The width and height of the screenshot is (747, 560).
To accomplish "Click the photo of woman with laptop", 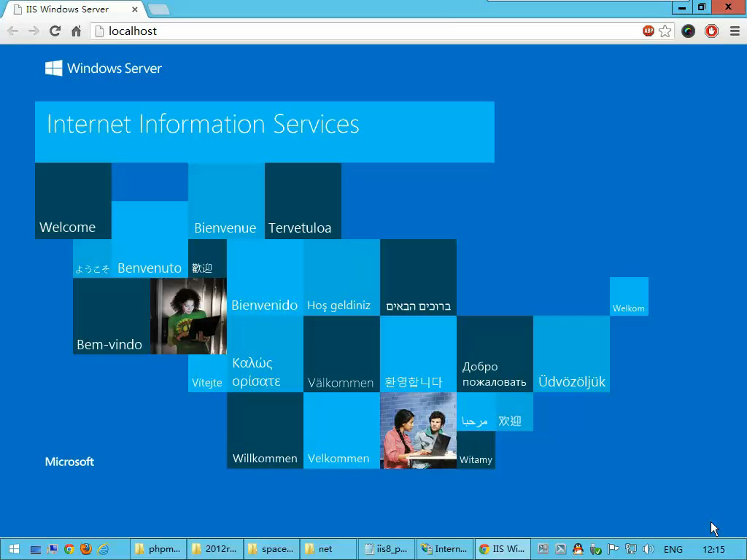I will (x=188, y=316).
